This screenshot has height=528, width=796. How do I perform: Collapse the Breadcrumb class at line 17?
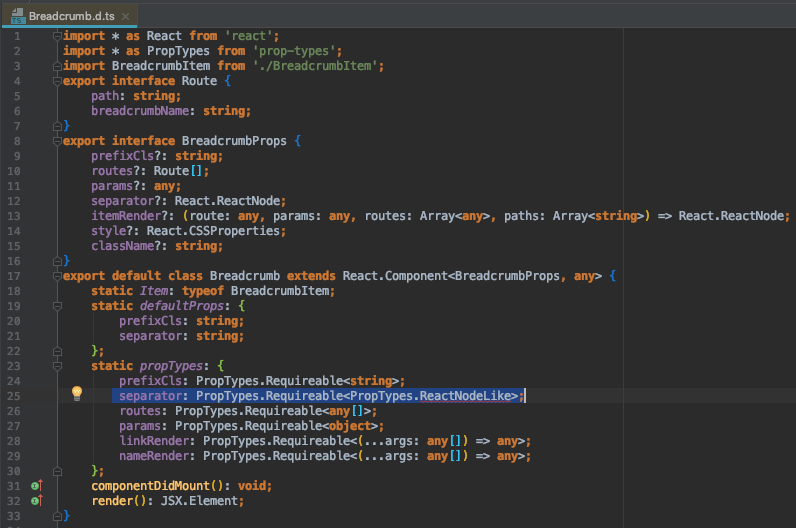tap(57, 276)
